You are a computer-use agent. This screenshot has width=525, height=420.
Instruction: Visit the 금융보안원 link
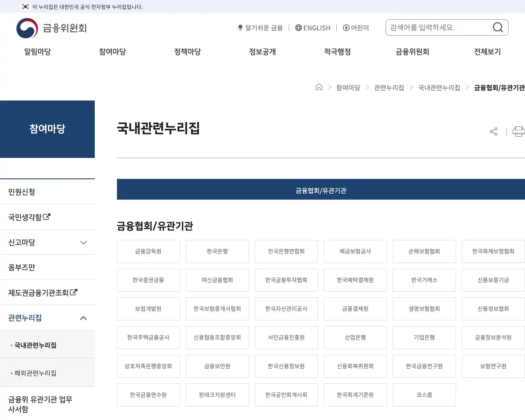coord(217,366)
